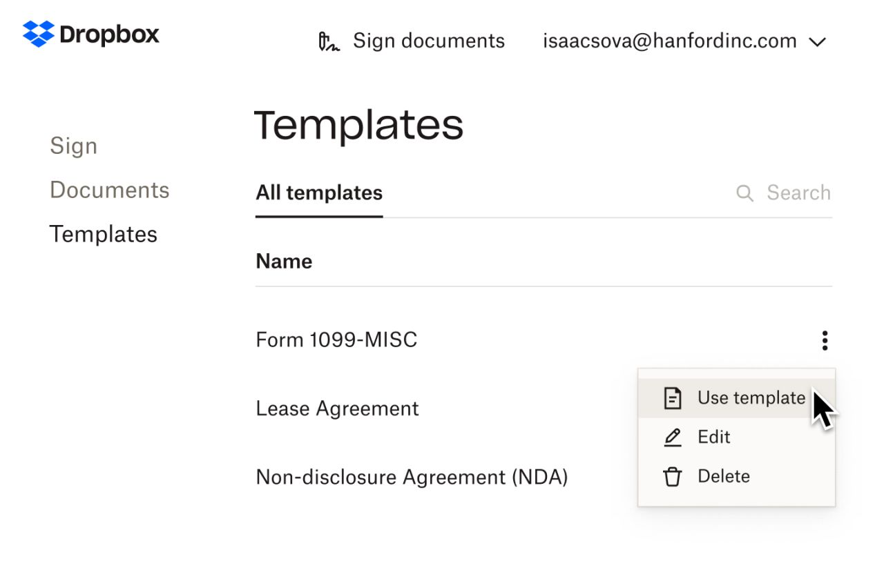Click the Search input field
The height and width of the screenshot is (588, 884).
pyautogui.click(x=798, y=193)
